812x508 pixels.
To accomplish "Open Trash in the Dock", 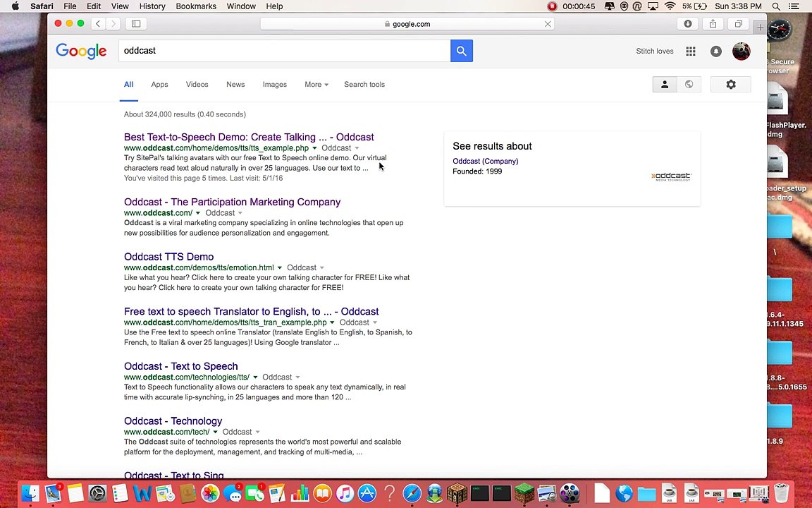I will pos(781,493).
